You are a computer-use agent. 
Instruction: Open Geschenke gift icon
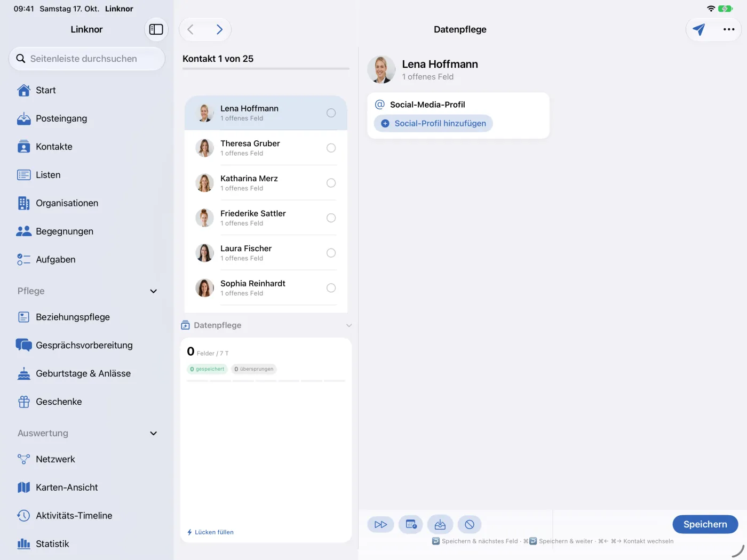tap(24, 402)
